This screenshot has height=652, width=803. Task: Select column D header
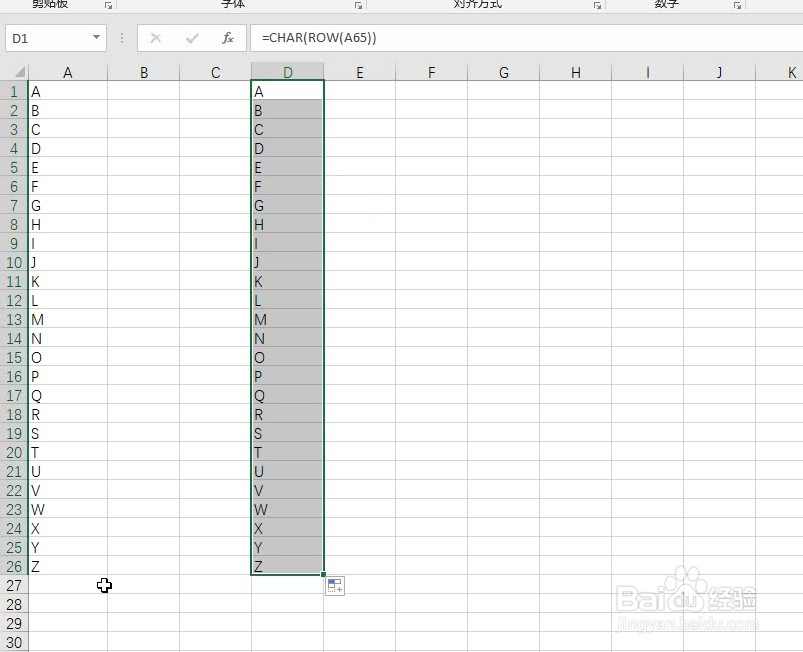(x=288, y=72)
